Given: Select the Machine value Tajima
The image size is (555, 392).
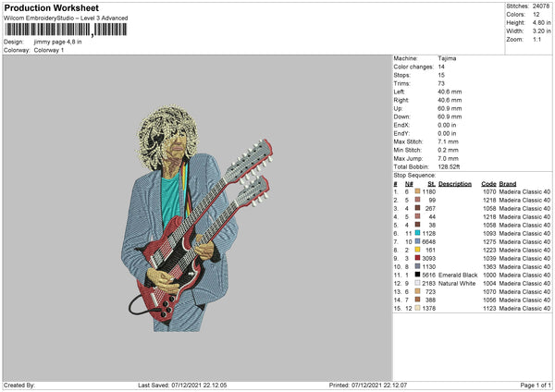Looking at the screenshot, I should 447,58.
